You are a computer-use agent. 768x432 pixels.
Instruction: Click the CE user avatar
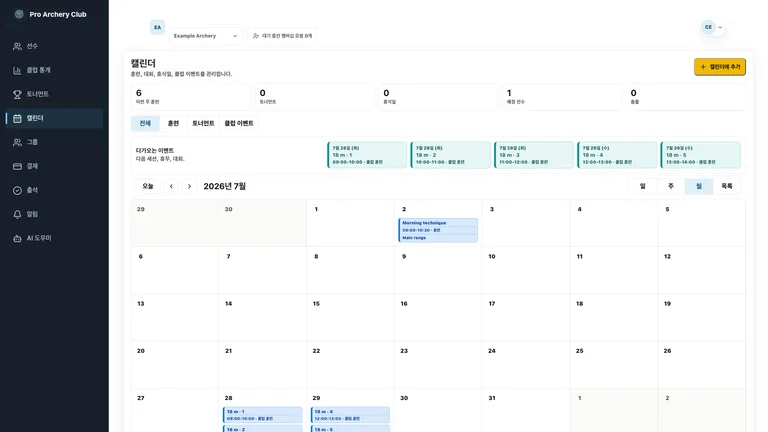pos(708,27)
